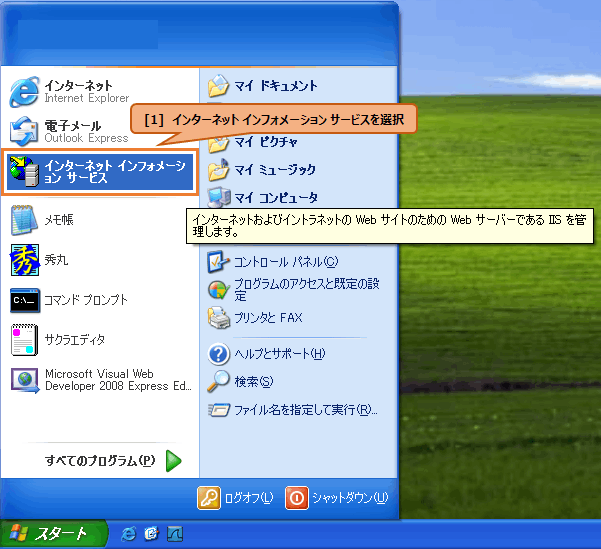The height and width of the screenshot is (549, 601).
Task: Click the プリンタと FAX text
Action: point(268,317)
